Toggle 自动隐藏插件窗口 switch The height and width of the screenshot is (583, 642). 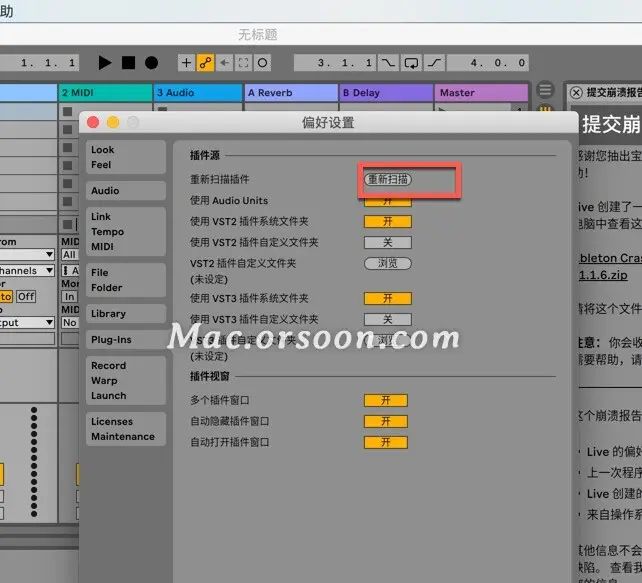point(386,421)
